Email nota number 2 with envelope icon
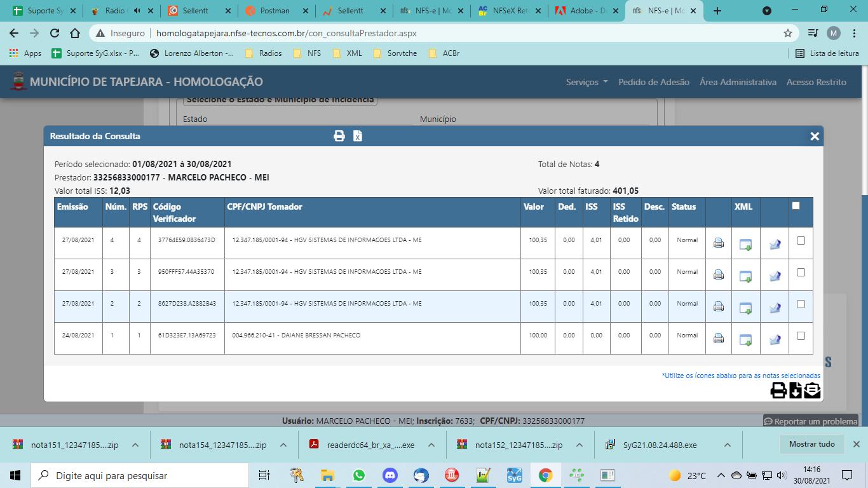868x488 pixels. pyautogui.click(x=775, y=308)
